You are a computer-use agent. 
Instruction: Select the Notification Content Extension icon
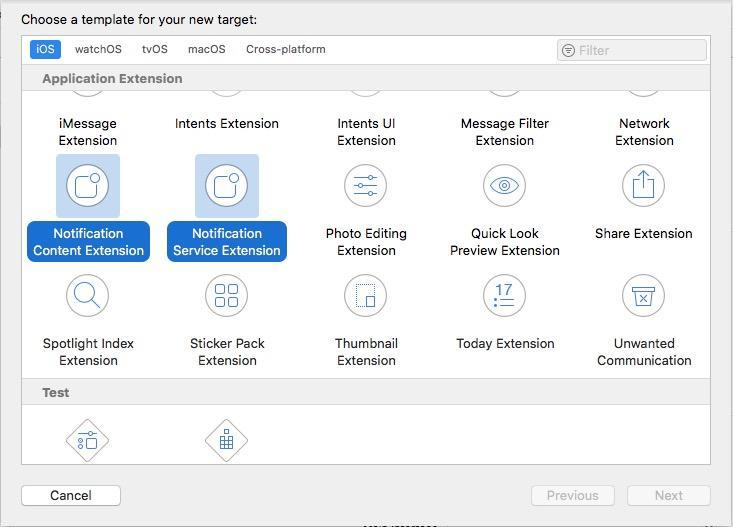[x=88, y=186]
